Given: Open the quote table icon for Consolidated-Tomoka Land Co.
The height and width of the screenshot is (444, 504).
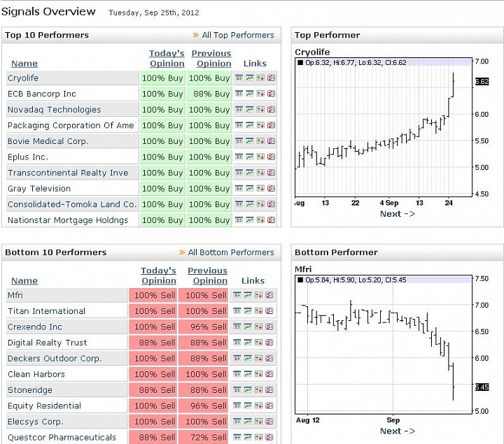Looking at the screenshot, I should click(x=239, y=204).
